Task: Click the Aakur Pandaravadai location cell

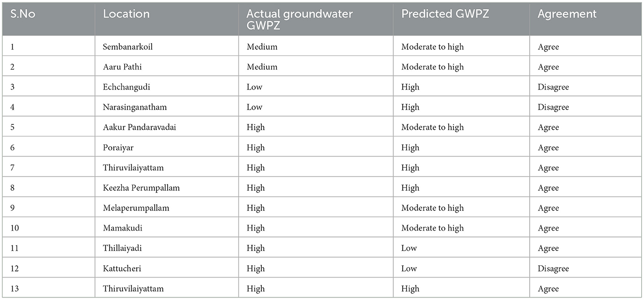Action: pos(139,127)
